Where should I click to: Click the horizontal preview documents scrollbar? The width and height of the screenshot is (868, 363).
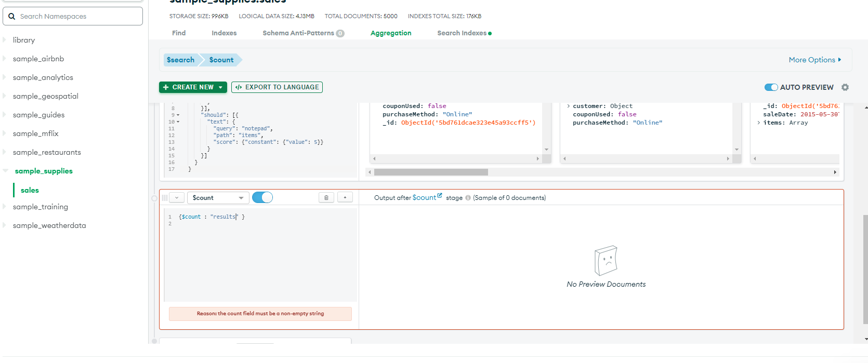click(x=431, y=172)
